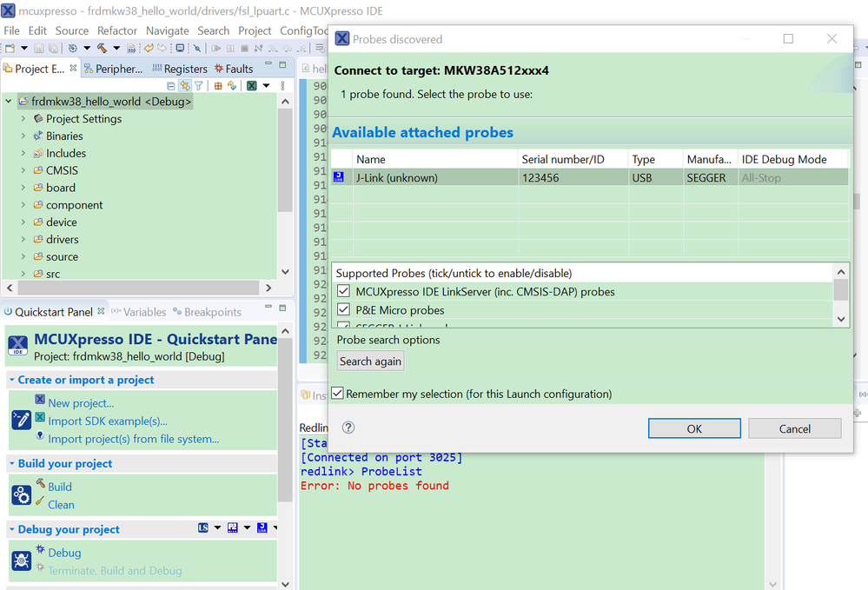Expand the CMSIS folder
Viewport: 868px width, 590px height.
click(23, 170)
